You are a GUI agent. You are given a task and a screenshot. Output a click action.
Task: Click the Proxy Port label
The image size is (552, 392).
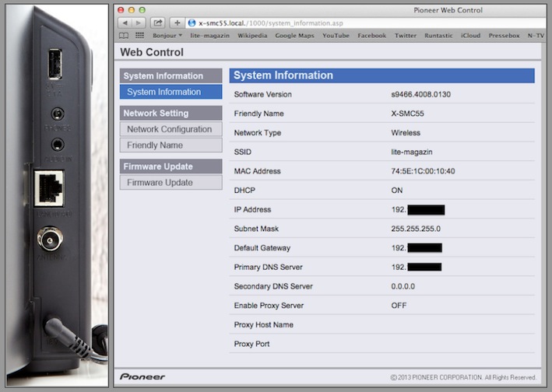pos(251,344)
